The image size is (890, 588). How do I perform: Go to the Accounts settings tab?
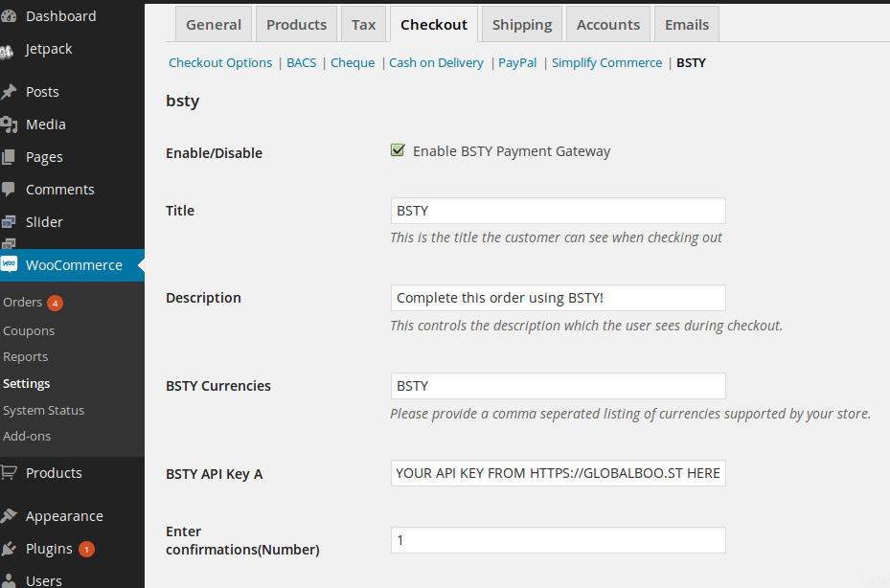pos(608,24)
